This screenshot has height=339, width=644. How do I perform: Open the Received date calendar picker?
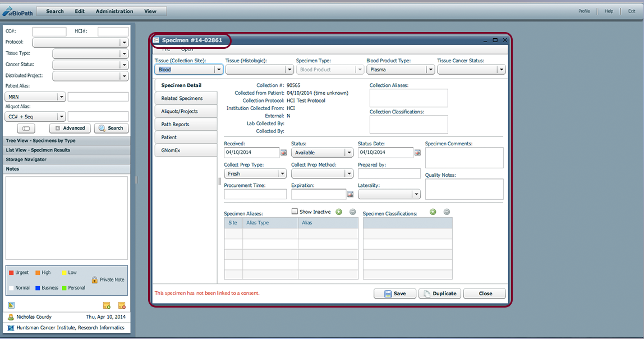pyautogui.click(x=283, y=153)
